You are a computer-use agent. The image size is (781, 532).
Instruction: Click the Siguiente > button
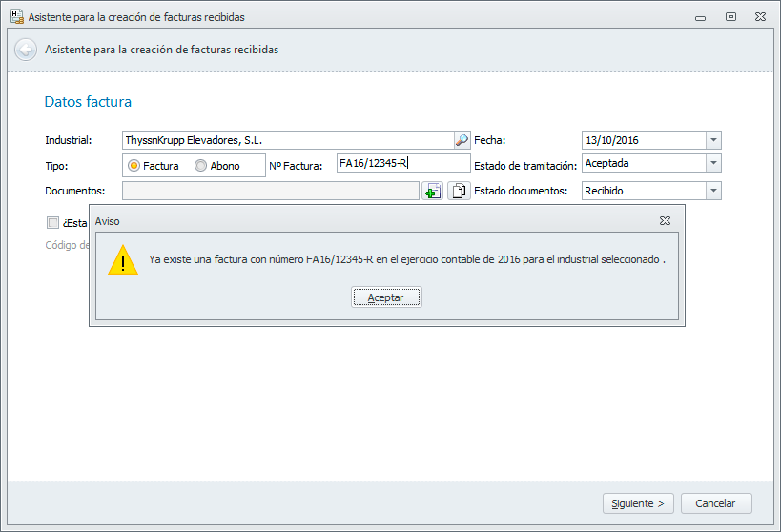pos(638,503)
